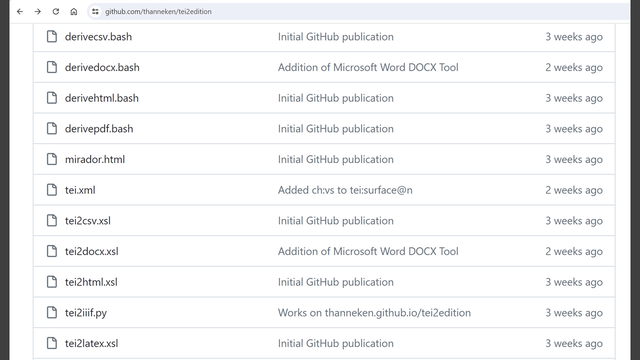Open commit 'Works on thanneken.github.io/tei2edition'
The image size is (640, 360).
coord(374,313)
